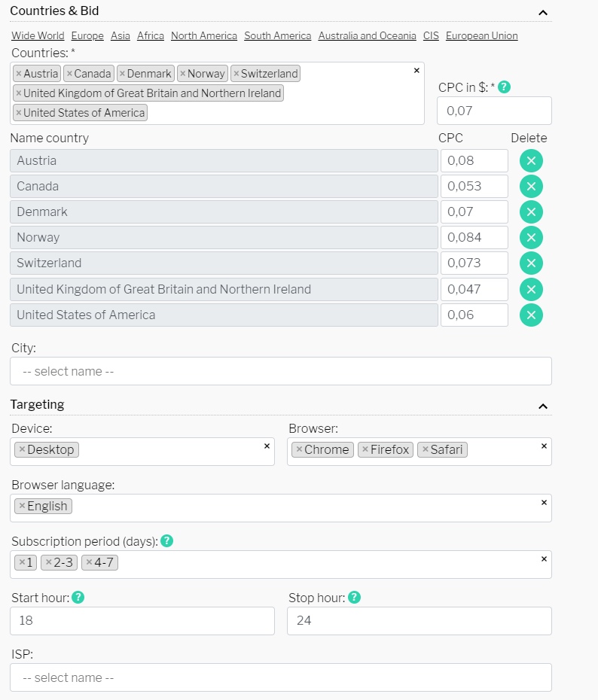
Task: Open the Subscription period help tooltip
Action: pyautogui.click(x=166, y=541)
